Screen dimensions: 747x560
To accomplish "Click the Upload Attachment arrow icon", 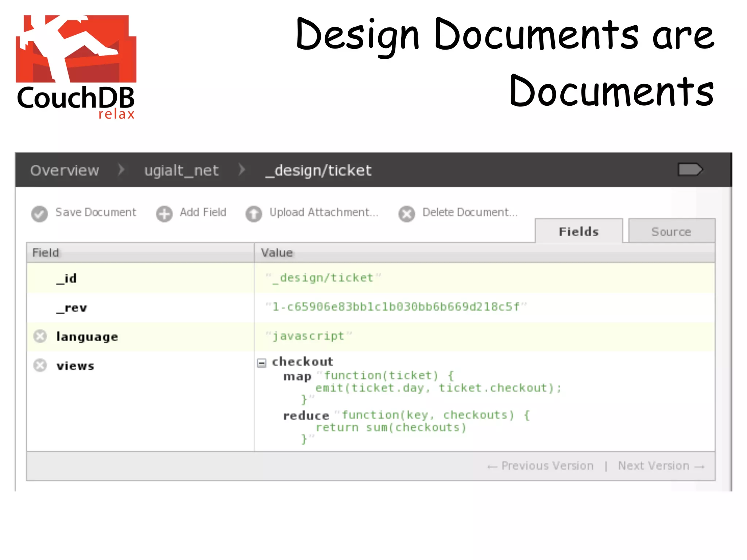I will click(x=253, y=214).
